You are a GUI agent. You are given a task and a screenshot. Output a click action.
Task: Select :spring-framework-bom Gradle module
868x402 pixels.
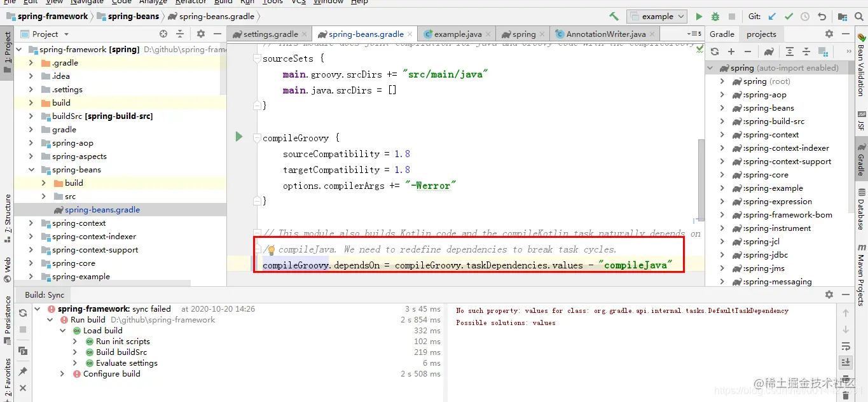(x=788, y=215)
